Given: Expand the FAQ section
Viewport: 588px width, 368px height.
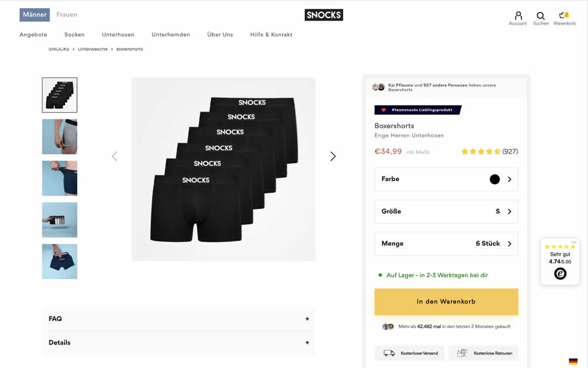Looking at the screenshot, I should pyautogui.click(x=179, y=319).
